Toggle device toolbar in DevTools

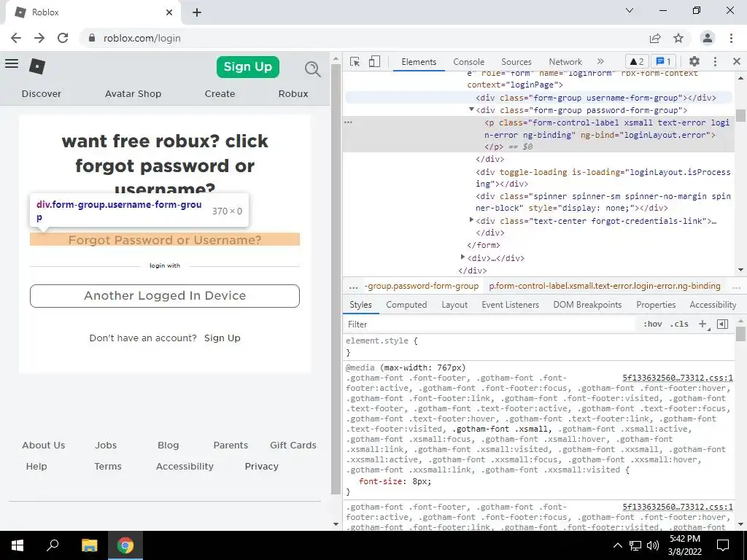pos(374,61)
